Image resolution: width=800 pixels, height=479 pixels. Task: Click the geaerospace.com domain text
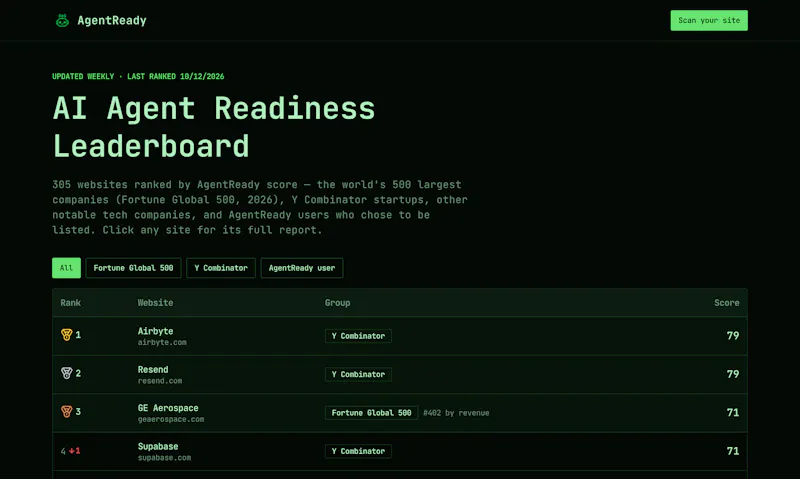170,419
